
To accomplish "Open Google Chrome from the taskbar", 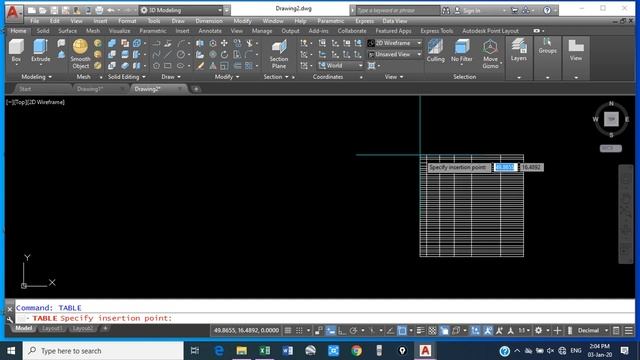I will coord(356,351).
